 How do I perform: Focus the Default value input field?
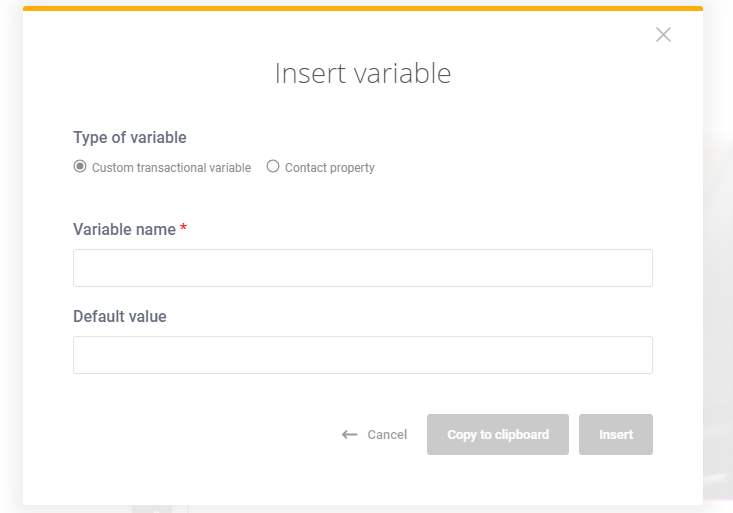pyautogui.click(x=363, y=355)
